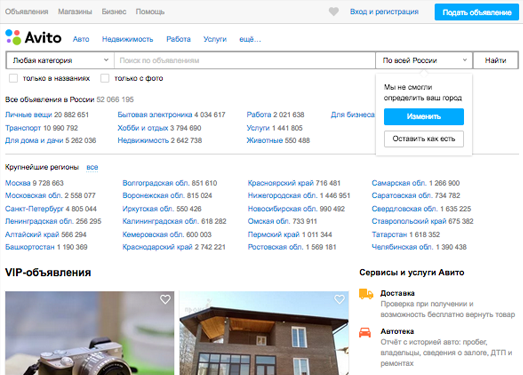Viewport: 523px width, 375px height.
Task: Select 'Краснодарский край' region
Action: coord(157,247)
